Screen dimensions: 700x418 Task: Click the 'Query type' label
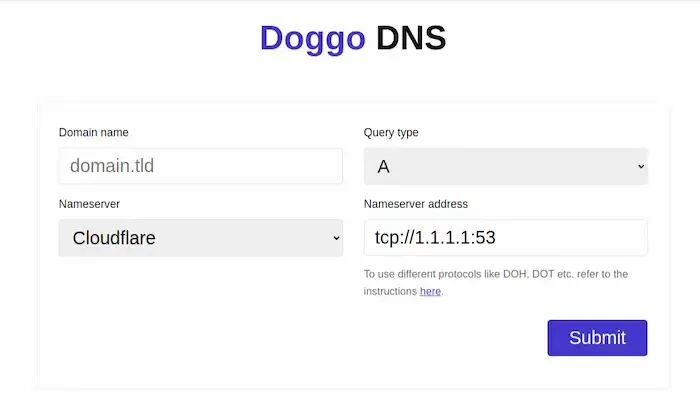coord(391,132)
